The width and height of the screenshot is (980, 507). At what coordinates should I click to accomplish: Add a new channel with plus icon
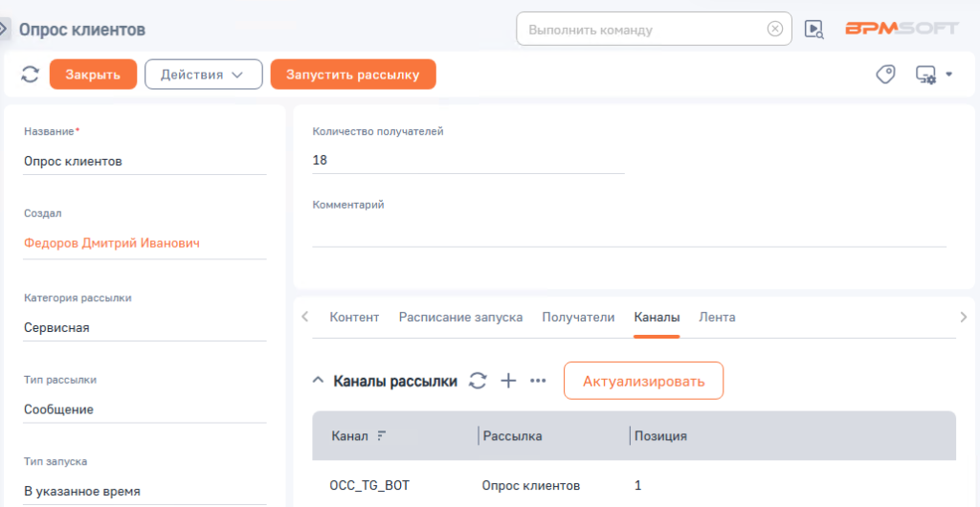(509, 381)
